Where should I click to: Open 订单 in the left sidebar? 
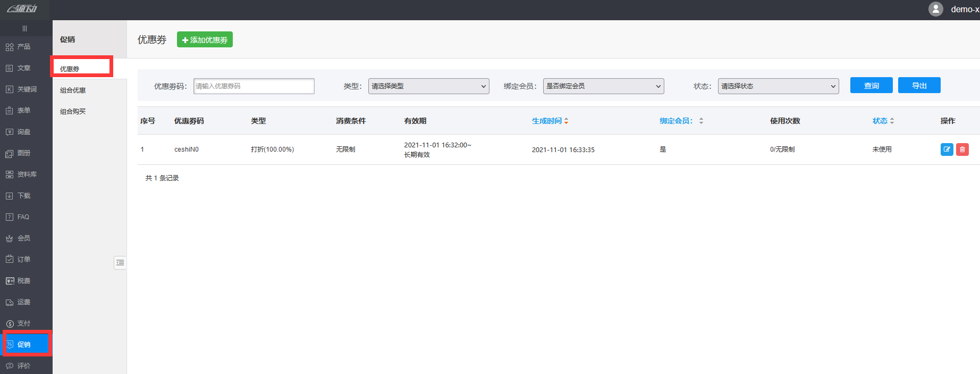coord(24,260)
